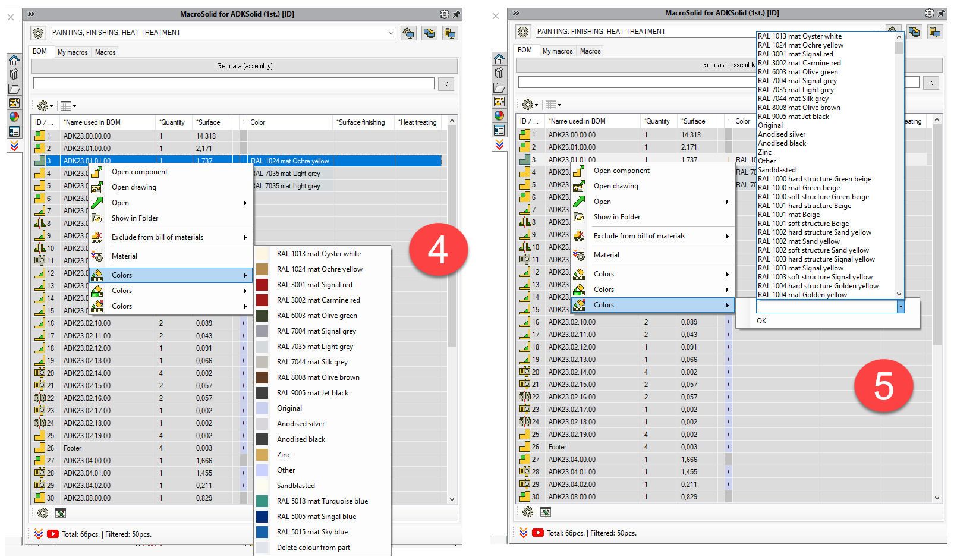Switch to My macros tab in left window
The height and width of the screenshot is (560, 954).
click(x=73, y=52)
